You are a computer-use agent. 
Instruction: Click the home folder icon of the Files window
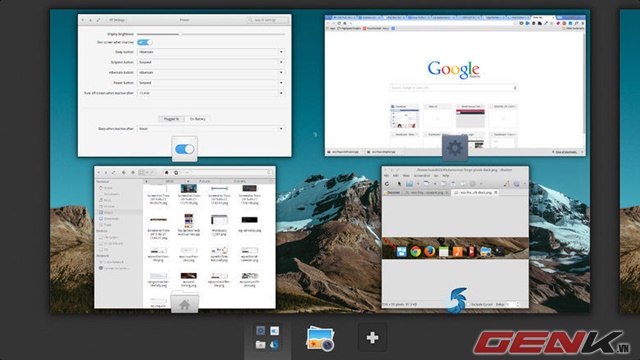pyautogui.click(x=184, y=302)
